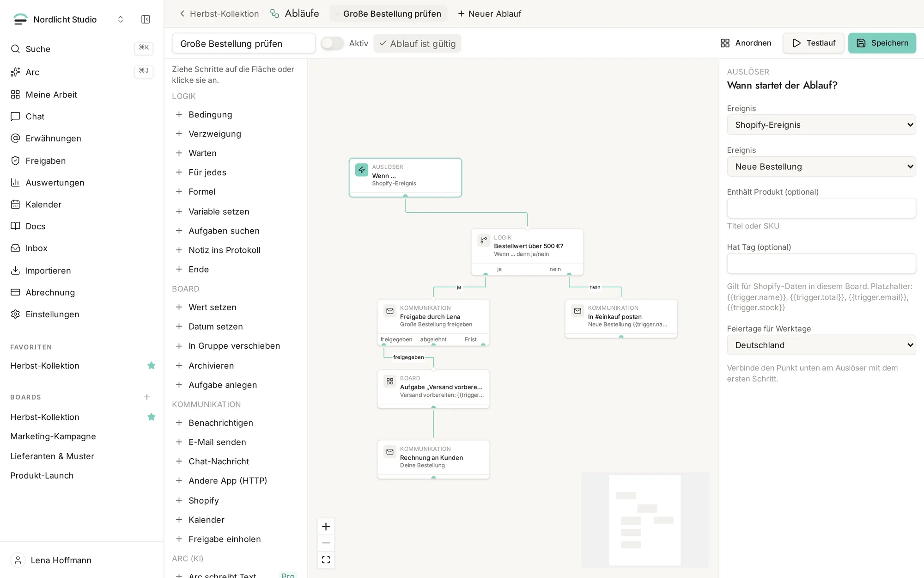Viewport: 924px width, 578px height.
Task: Go back to Herbst-Kollektion
Action: [219, 13]
